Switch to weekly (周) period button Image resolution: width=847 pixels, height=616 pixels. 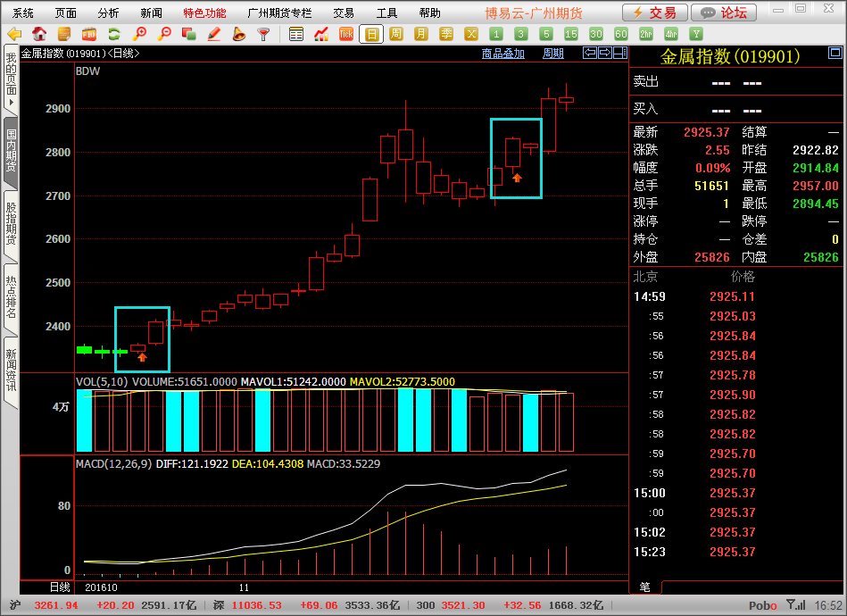coord(396,35)
